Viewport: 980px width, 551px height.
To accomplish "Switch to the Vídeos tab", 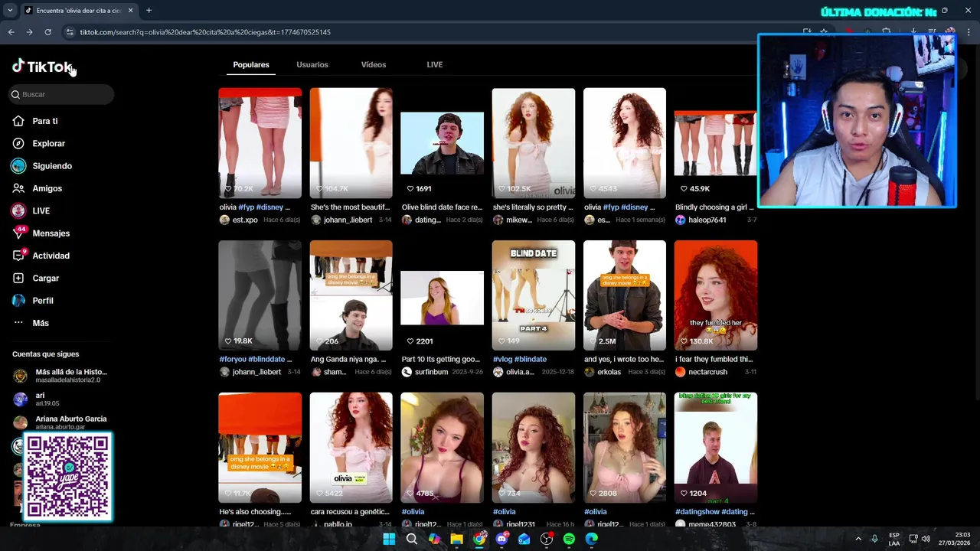I will 374,64.
